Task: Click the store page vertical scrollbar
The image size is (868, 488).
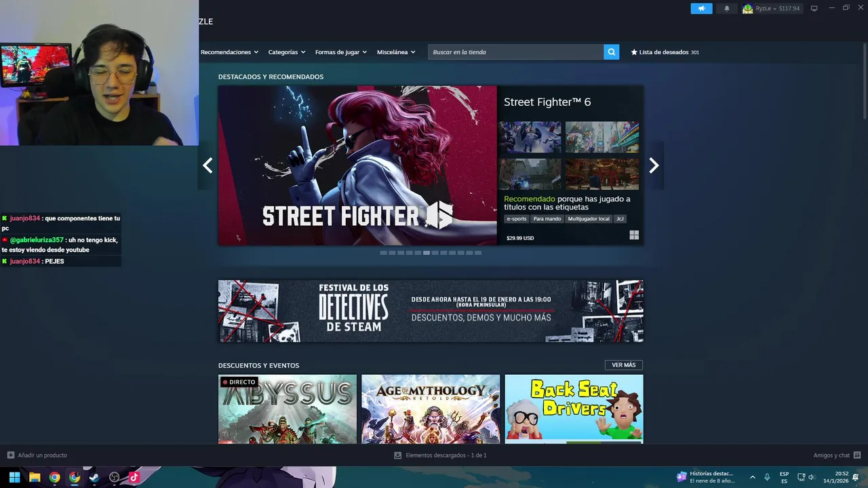Action: (x=865, y=81)
